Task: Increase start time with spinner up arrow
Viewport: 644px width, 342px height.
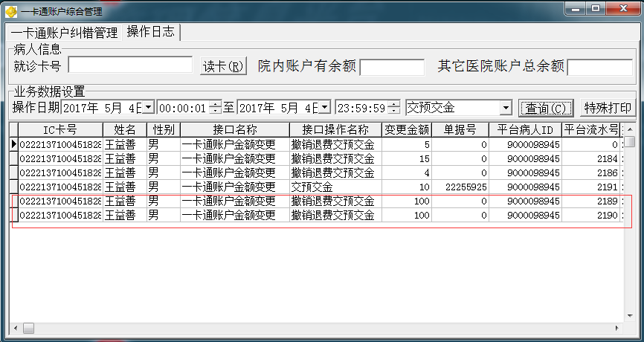Action: tap(216, 105)
